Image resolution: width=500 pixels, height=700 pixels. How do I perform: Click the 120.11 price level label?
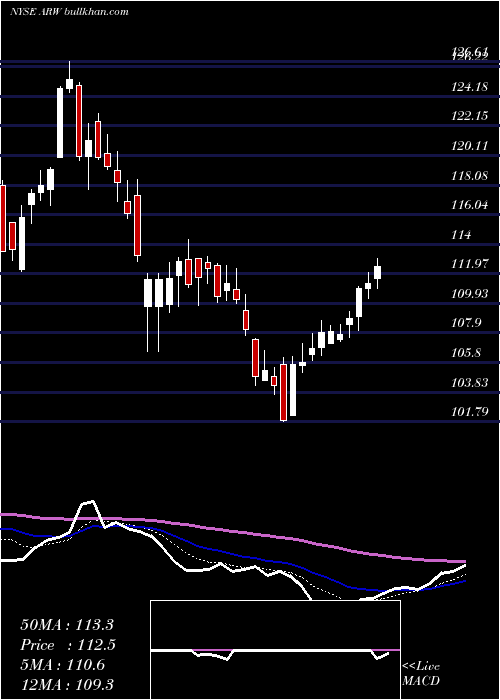[469, 146]
